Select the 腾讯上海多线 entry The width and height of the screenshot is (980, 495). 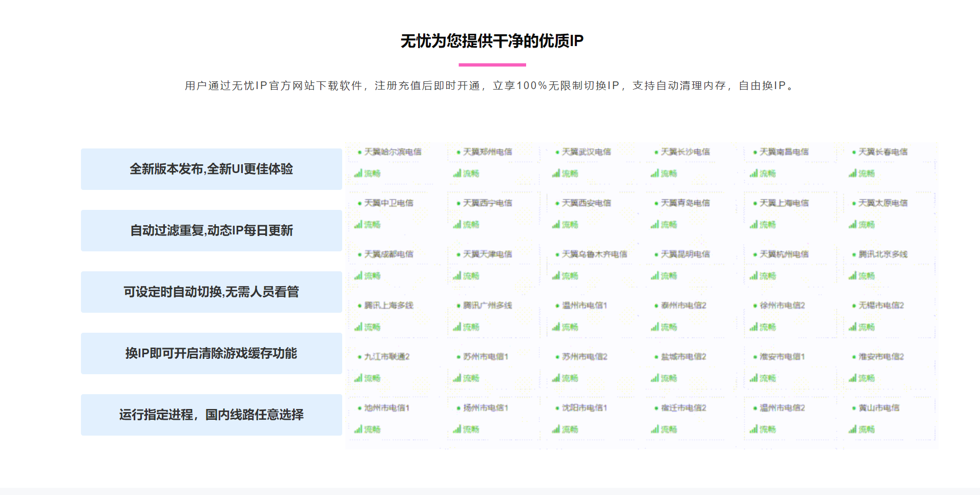coord(389,306)
